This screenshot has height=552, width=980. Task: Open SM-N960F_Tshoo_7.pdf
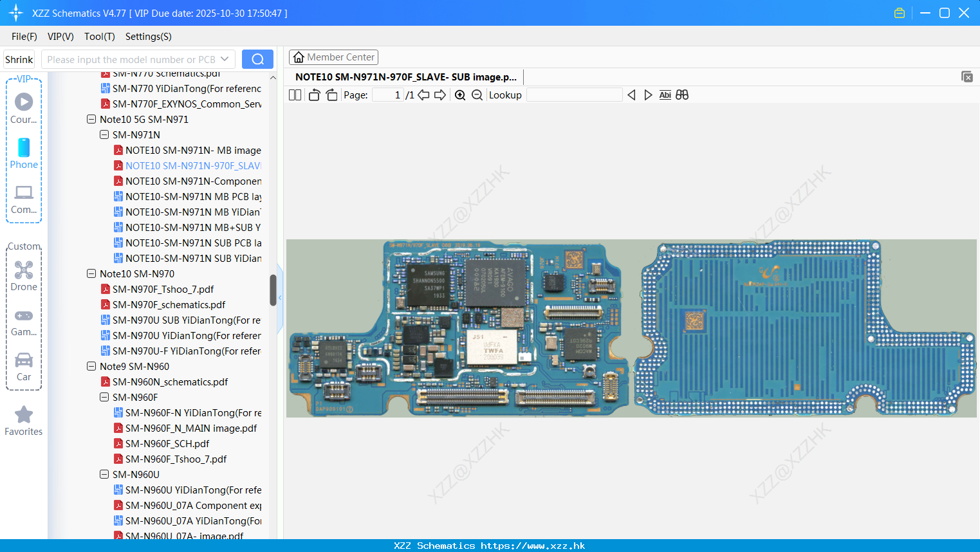pyautogui.click(x=171, y=459)
